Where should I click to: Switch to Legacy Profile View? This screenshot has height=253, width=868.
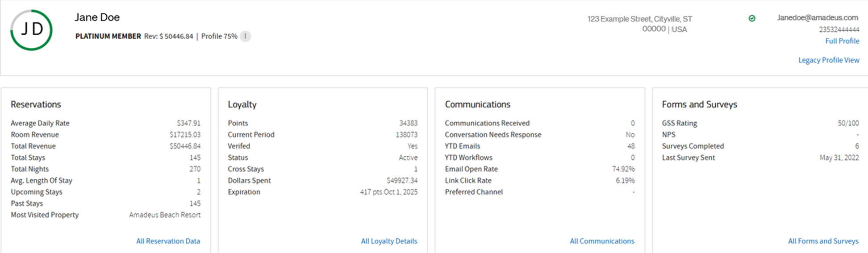click(828, 60)
